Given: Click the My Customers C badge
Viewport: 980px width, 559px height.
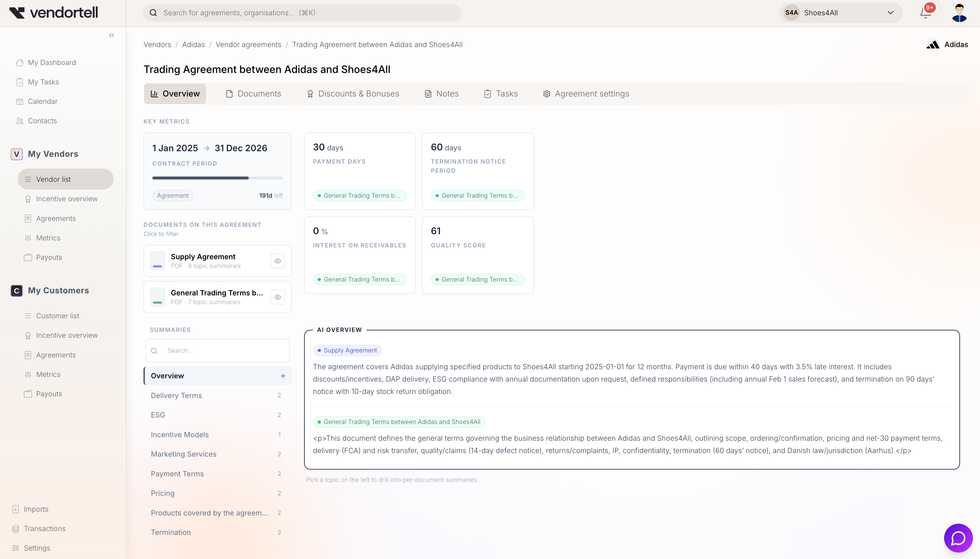Looking at the screenshot, I should click(16, 291).
